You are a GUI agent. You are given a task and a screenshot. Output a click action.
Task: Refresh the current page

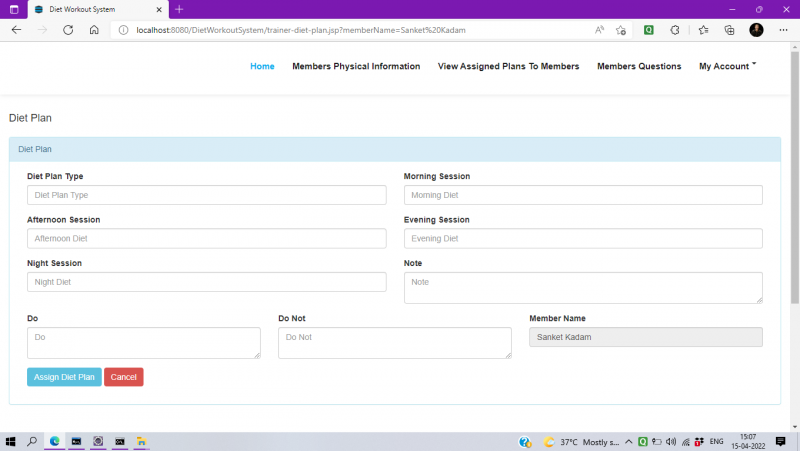point(68,30)
